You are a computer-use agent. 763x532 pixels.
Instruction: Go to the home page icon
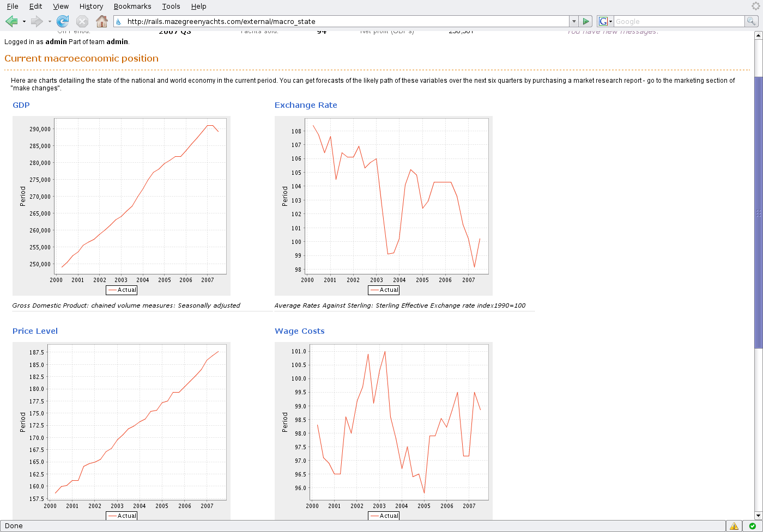(x=102, y=21)
